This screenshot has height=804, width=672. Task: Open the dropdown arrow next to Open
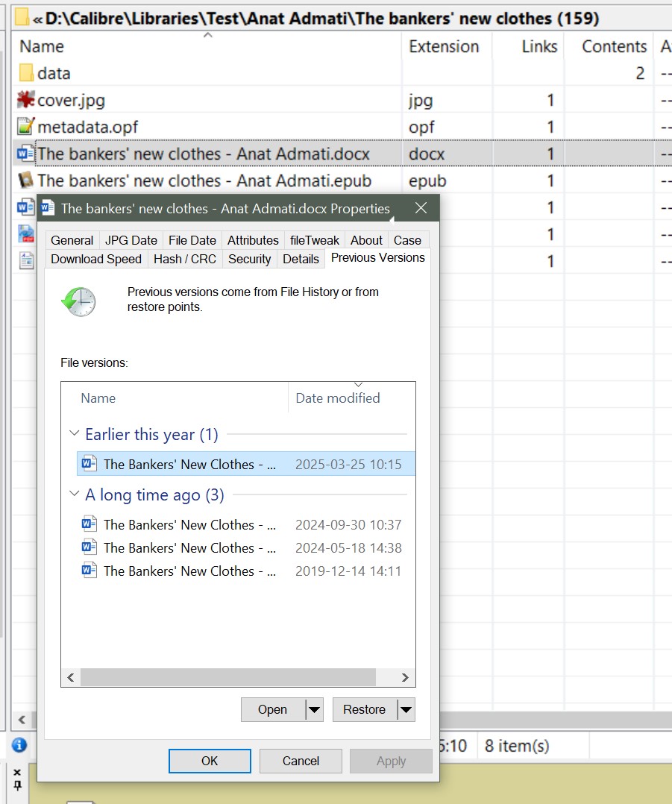314,710
